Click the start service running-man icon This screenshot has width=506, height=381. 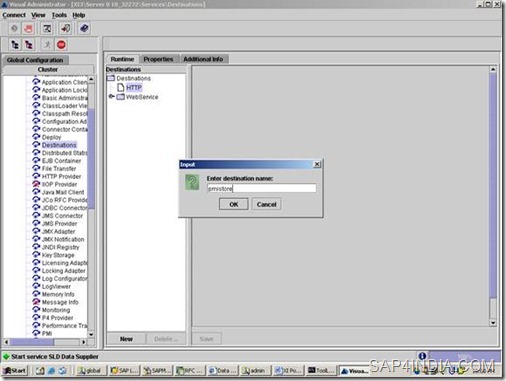pyautogui.click(x=47, y=44)
